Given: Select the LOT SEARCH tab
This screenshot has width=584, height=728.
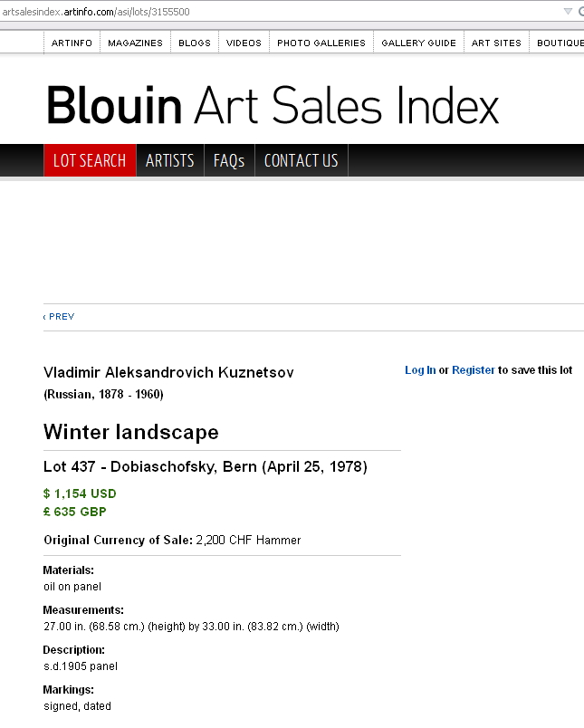Looking at the screenshot, I should 90,160.
